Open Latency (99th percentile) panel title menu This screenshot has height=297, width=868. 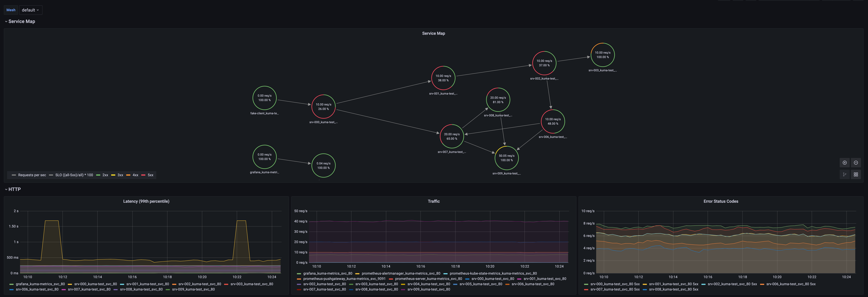(146, 201)
